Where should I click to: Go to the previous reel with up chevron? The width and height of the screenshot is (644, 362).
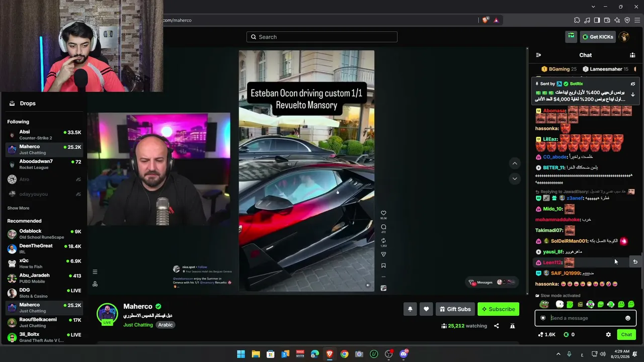coord(514,163)
